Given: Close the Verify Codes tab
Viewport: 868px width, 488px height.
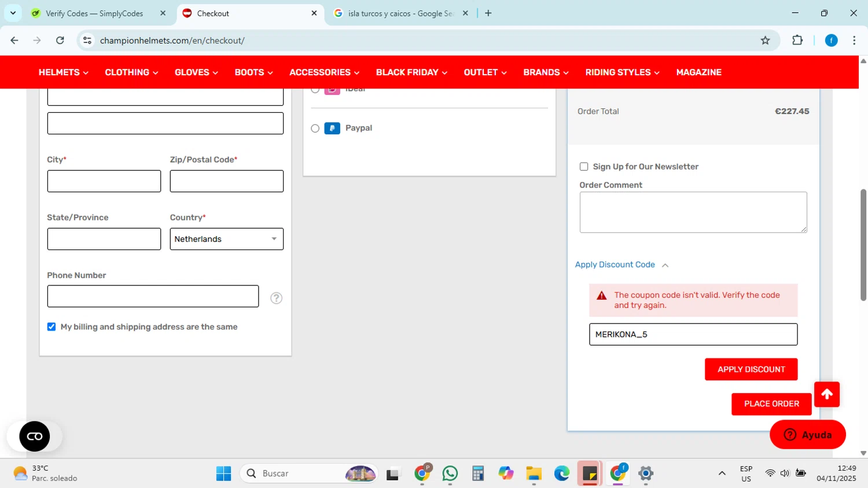Looking at the screenshot, I should point(163,13).
